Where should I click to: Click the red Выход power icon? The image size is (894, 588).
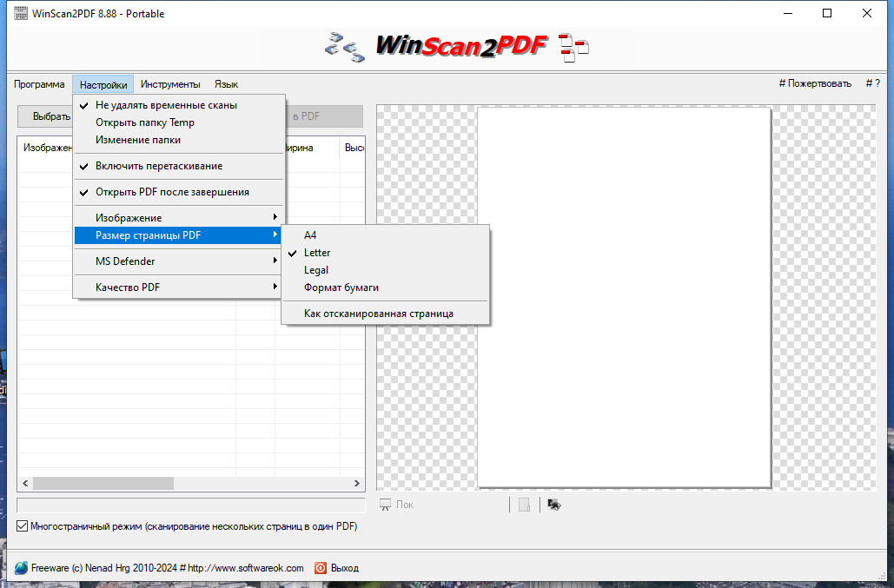click(x=321, y=568)
